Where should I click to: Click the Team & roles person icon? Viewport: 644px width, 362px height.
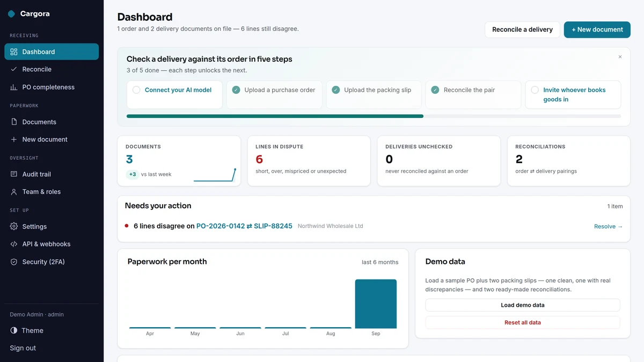pyautogui.click(x=14, y=191)
